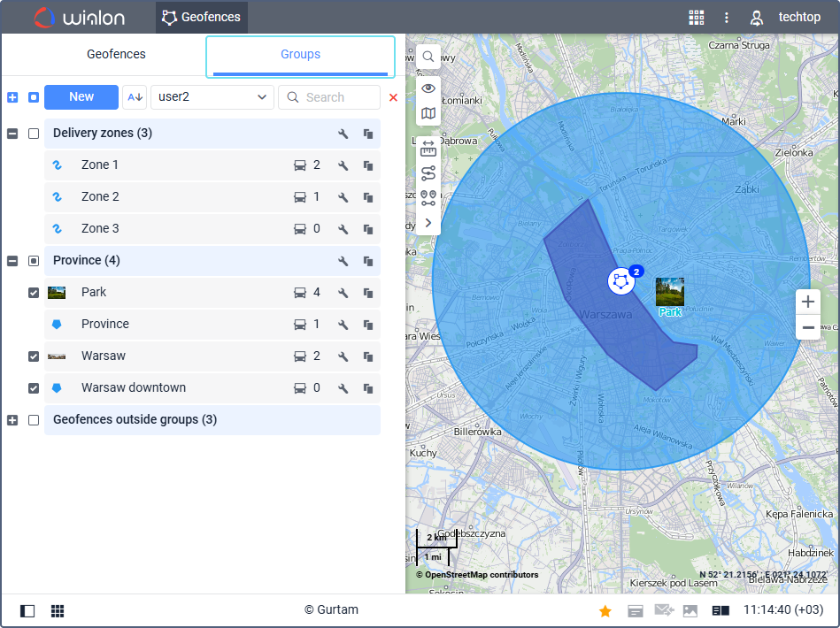Uncheck the Park geofence checkbox
The height and width of the screenshot is (628, 840).
(x=34, y=293)
